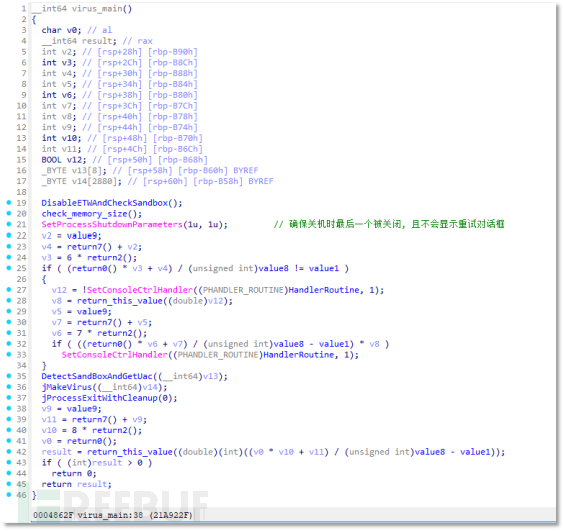Screen dimensions: 563x531
Task: Click the breakpoint dot on line 27
Action: tap(9, 289)
